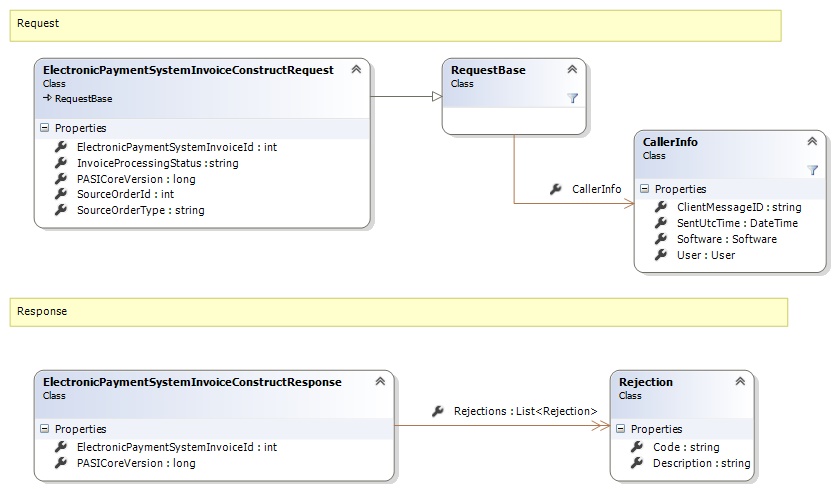835x489 pixels.
Task: Click wrench icon beside Rejection Description property
Action: (x=636, y=464)
